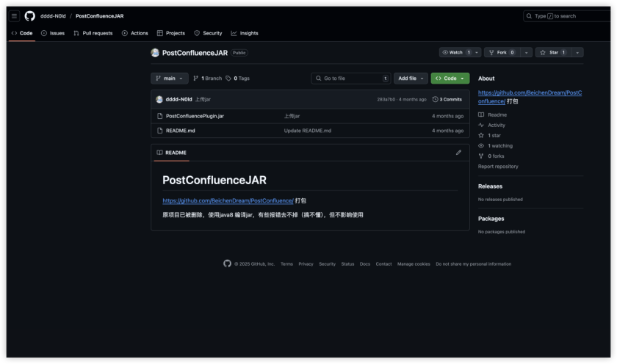Click the 4 months ago timestamp for README.md

click(447, 131)
